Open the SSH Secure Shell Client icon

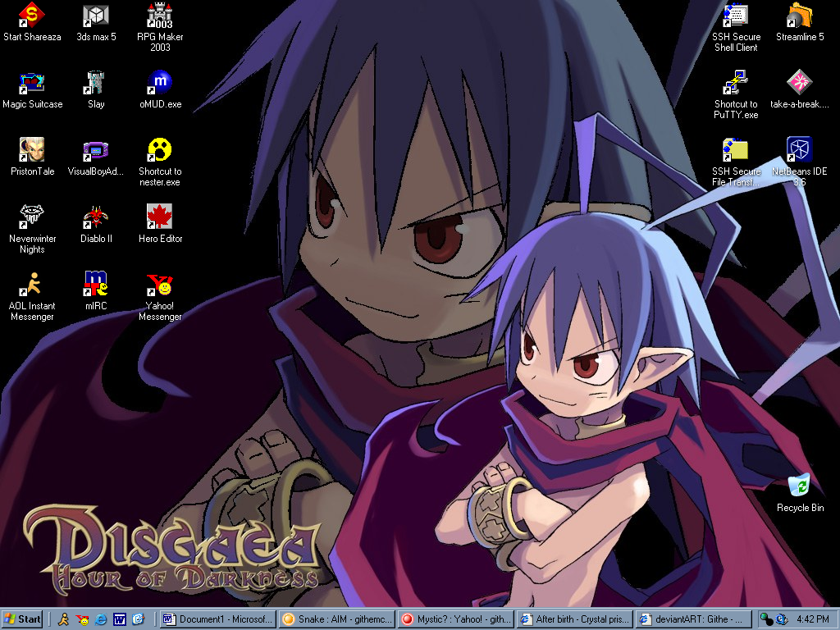pyautogui.click(x=736, y=16)
